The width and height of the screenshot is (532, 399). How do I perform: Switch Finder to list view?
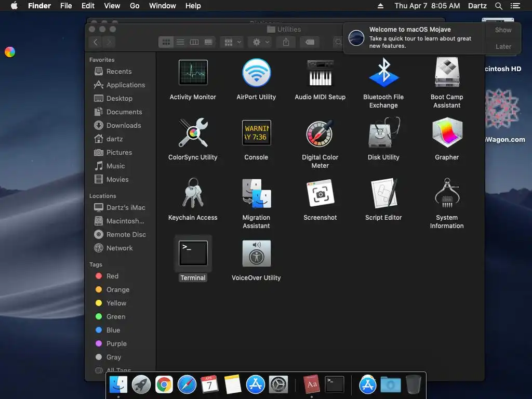click(x=180, y=42)
